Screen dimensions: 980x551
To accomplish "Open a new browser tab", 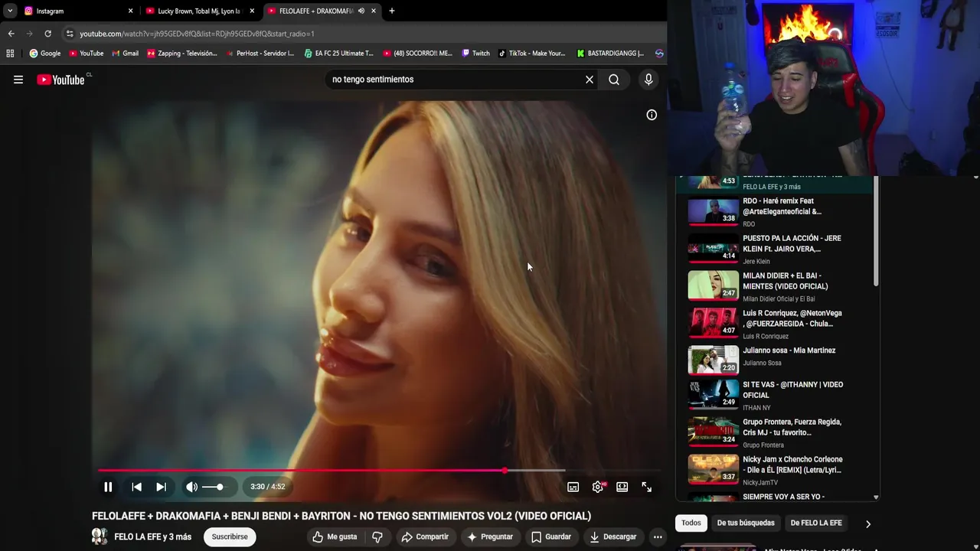I will 392,11.
